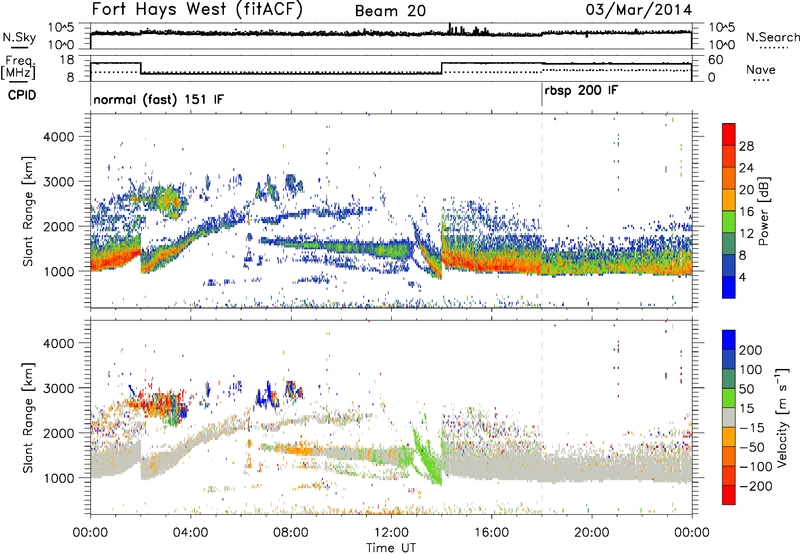This screenshot has width=800, height=554.
Task: Click 'normal (fast) 151 IF' text
Action: point(158,99)
